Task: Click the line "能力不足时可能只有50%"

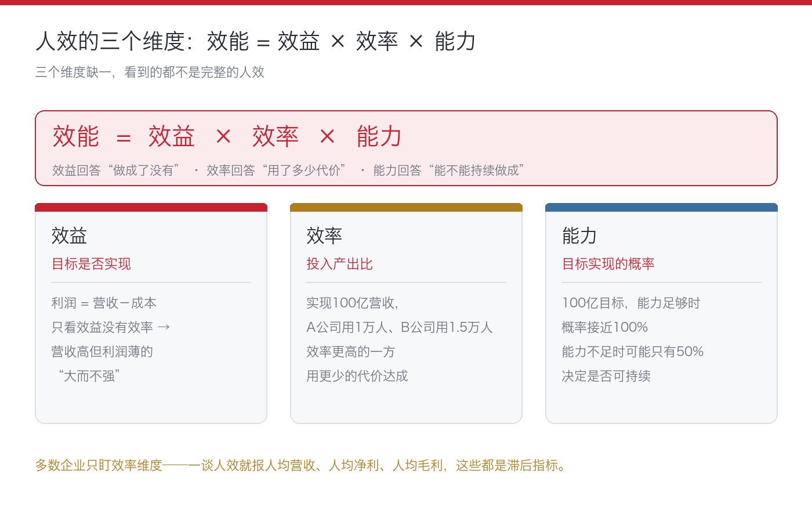Action: tap(633, 351)
